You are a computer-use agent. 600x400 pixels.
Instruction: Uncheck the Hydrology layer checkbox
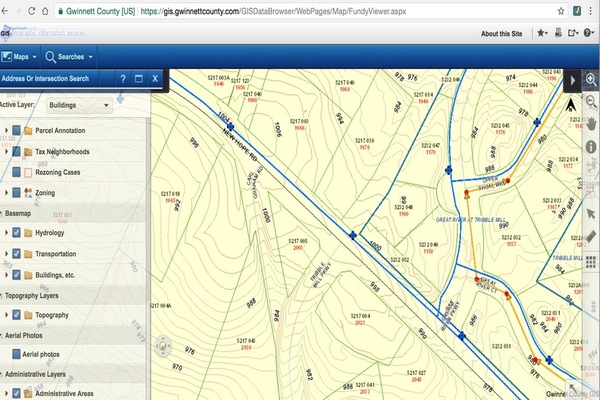16,232
